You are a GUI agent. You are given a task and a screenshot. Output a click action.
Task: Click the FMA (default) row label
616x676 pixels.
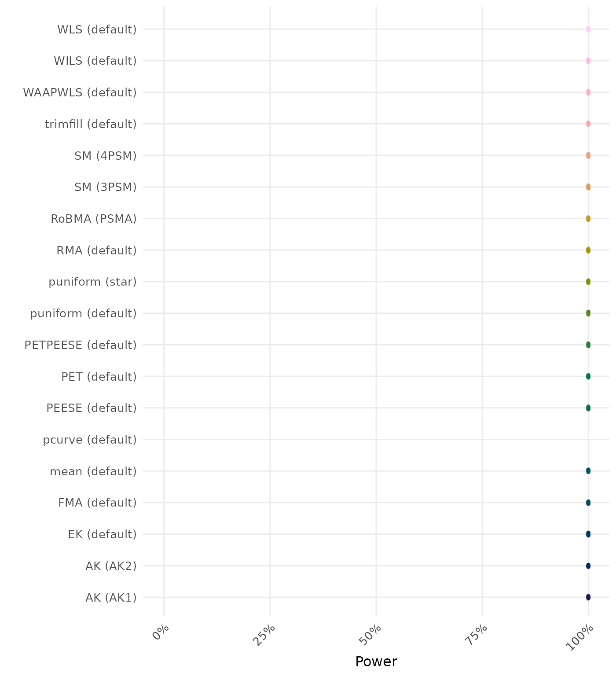click(x=97, y=503)
